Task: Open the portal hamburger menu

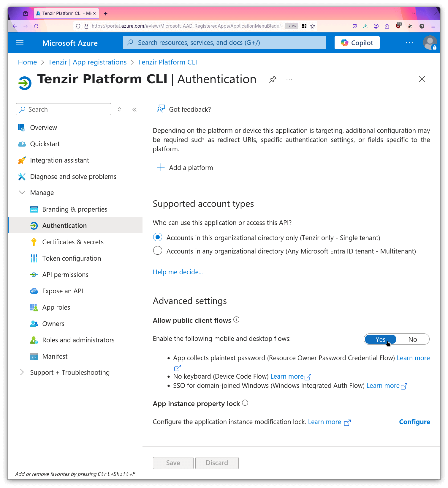Action: [x=20, y=42]
